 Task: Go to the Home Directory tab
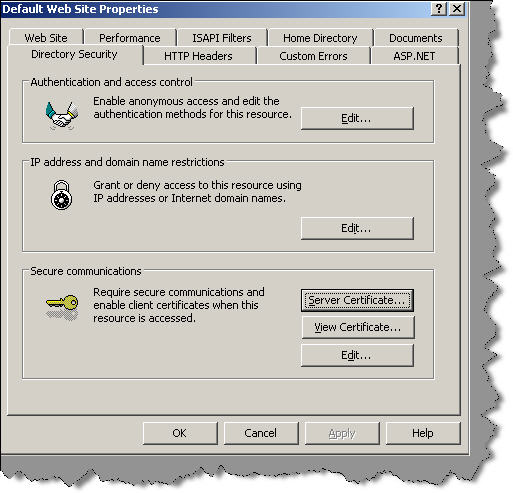pyautogui.click(x=320, y=38)
